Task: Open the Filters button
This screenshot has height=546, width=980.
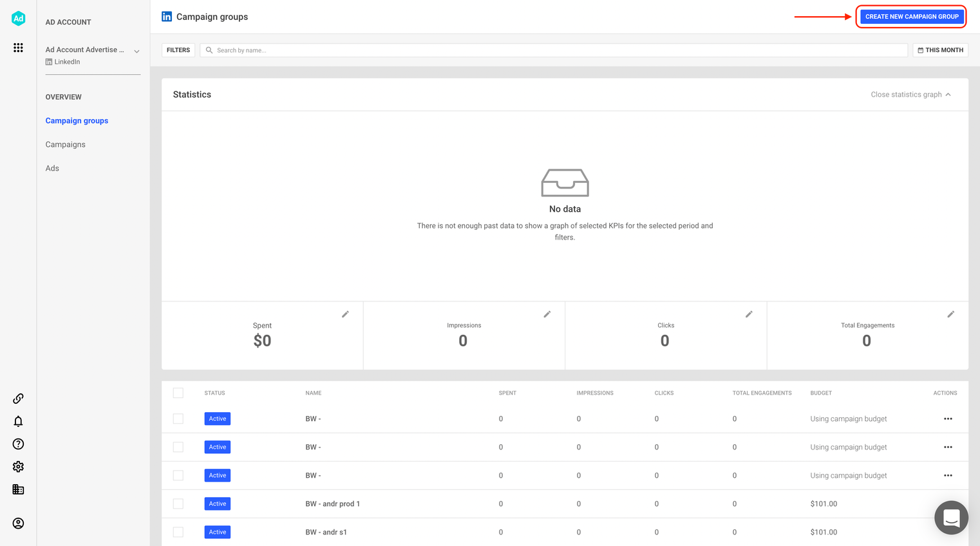Action: (178, 50)
